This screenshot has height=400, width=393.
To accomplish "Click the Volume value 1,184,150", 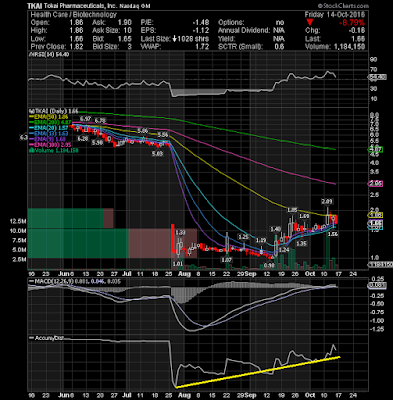I will click(x=350, y=47).
